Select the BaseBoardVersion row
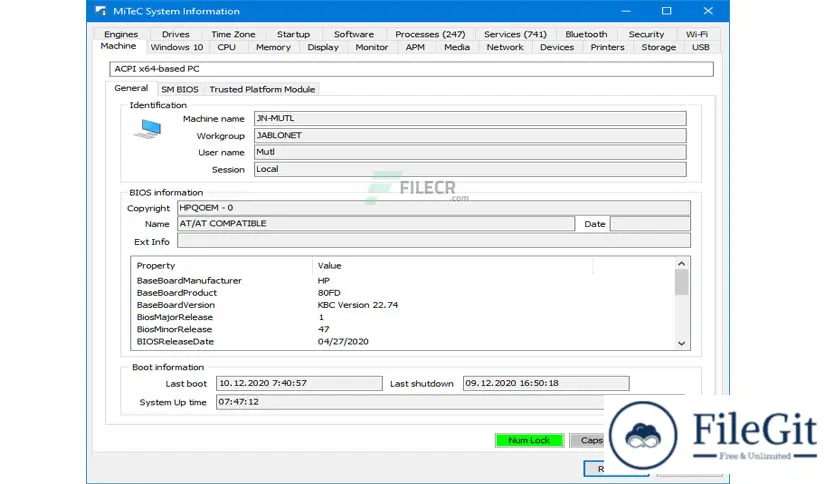 click(x=403, y=305)
